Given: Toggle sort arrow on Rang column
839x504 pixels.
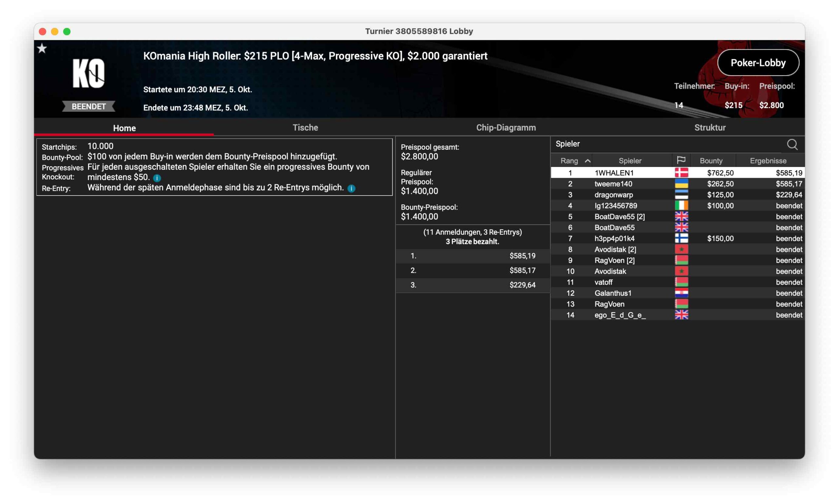Looking at the screenshot, I should pos(587,161).
